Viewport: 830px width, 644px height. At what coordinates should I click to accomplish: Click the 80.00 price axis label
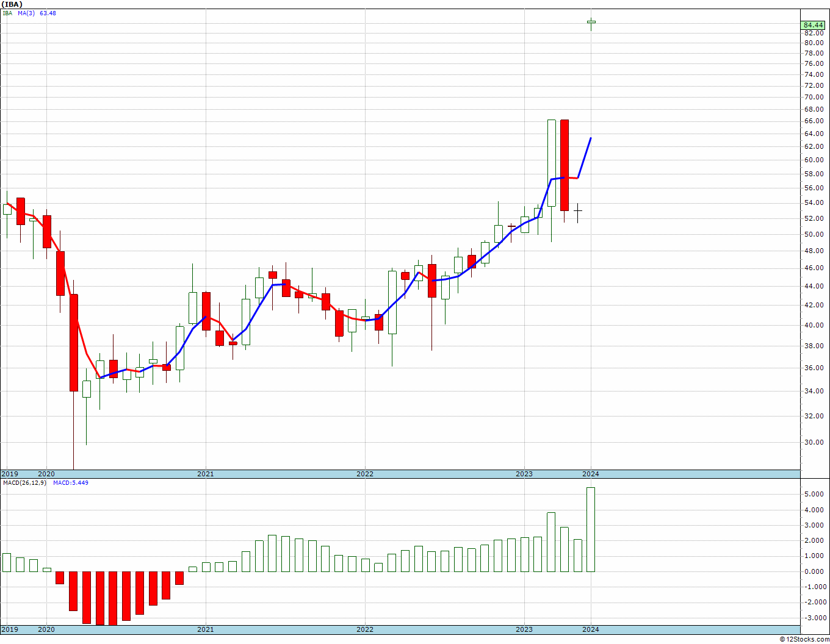814,43
